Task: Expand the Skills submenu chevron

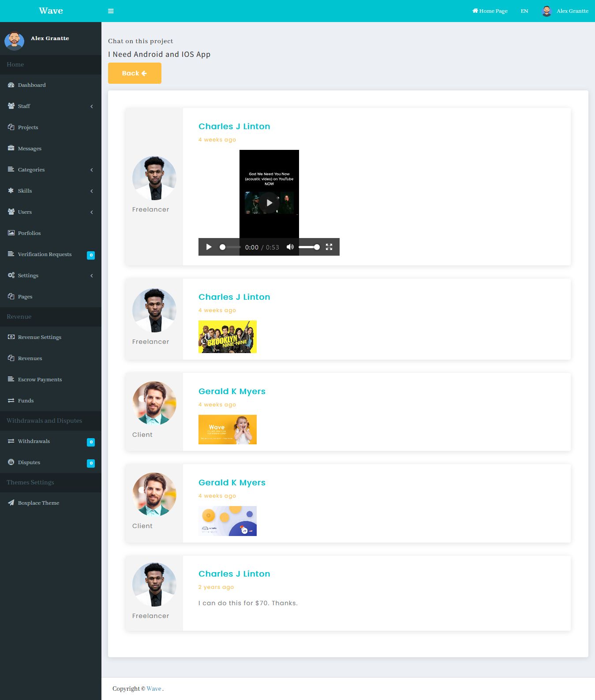Action: pyautogui.click(x=92, y=191)
